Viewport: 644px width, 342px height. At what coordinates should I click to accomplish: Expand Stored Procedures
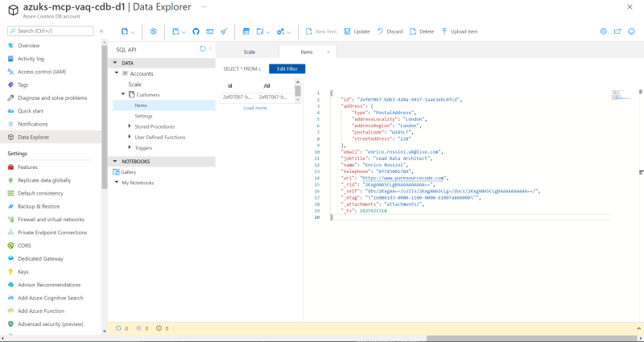tap(130, 126)
